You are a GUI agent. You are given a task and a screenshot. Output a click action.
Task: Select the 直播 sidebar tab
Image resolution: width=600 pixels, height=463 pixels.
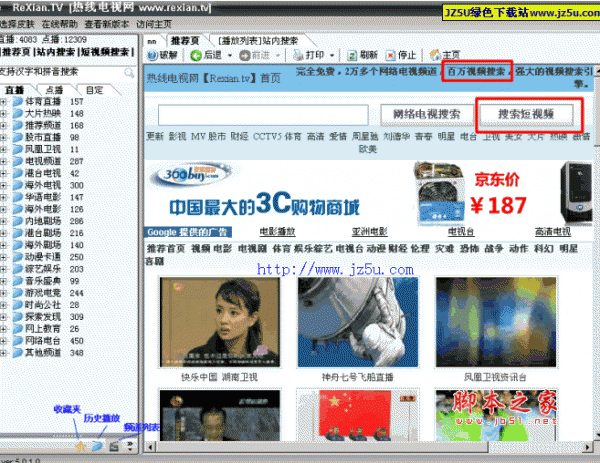tap(15, 90)
